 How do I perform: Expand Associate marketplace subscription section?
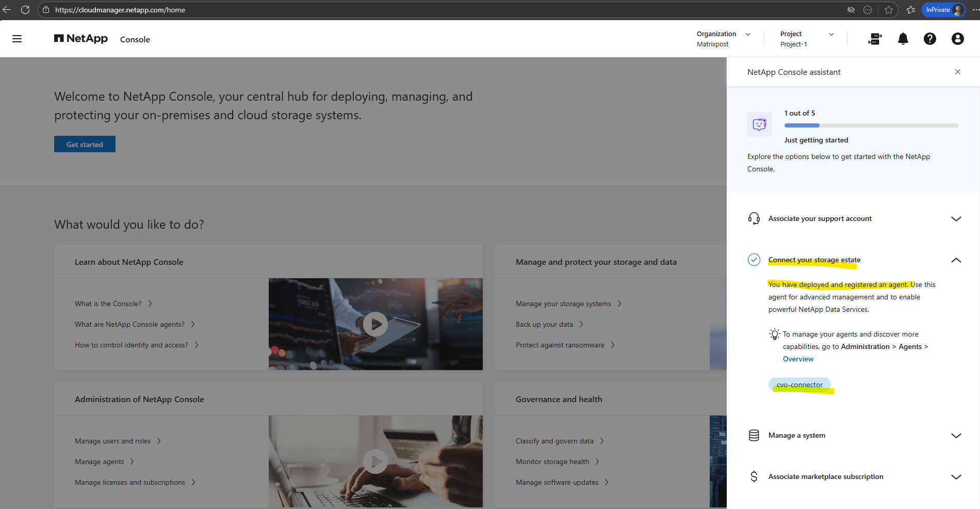click(956, 476)
